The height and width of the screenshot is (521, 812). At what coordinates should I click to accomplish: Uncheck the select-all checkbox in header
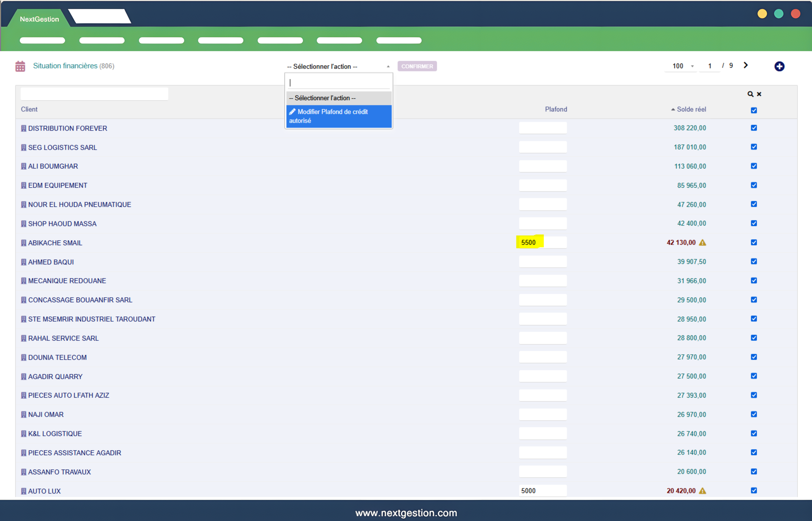754,110
